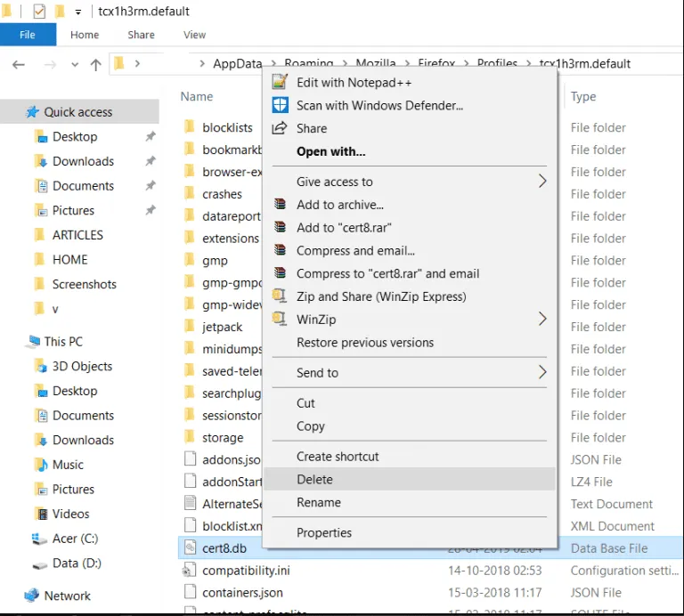Image resolution: width=684 pixels, height=616 pixels.
Task: Choose Create shortcut in context menu
Action: tap(409, 457)
